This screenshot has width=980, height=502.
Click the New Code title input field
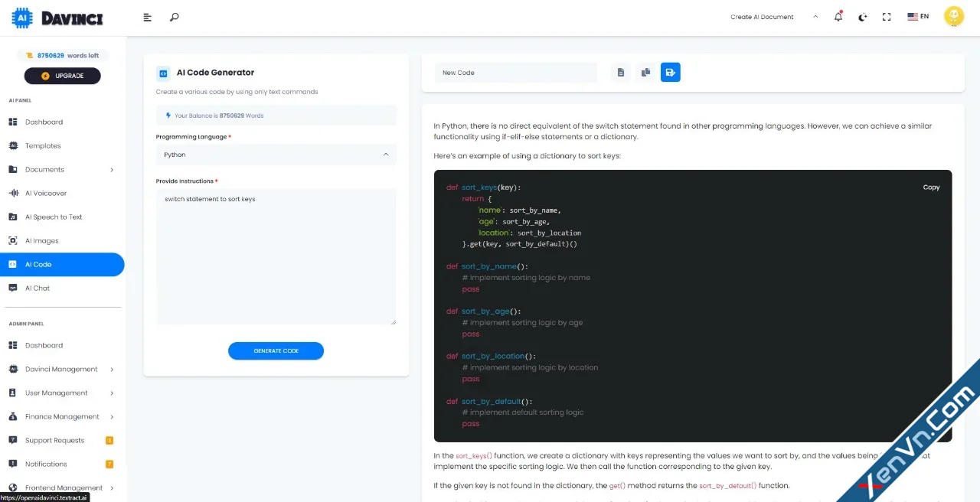(x=515, y=72)
